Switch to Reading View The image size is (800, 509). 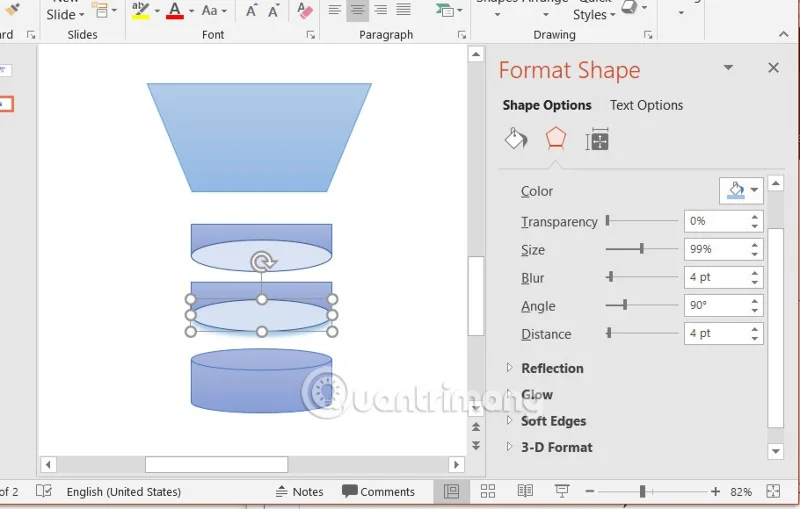(525, 491)
